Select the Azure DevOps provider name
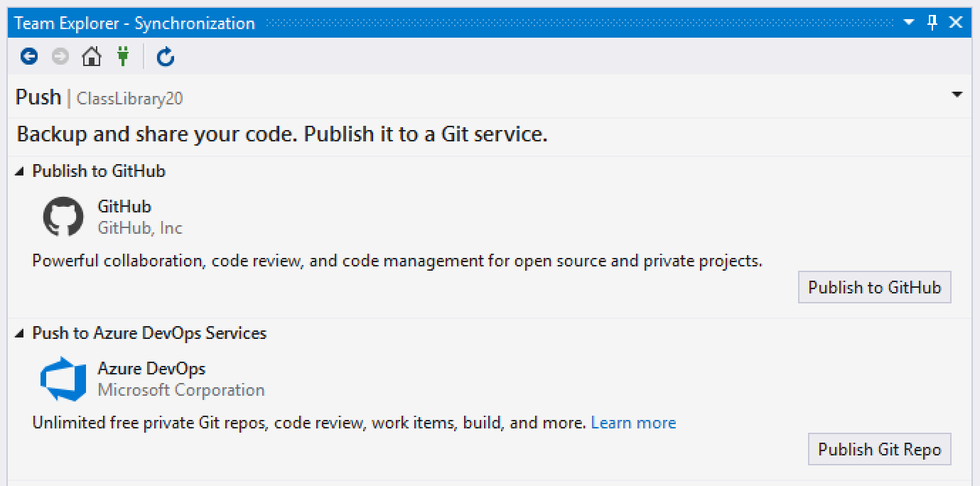Image resolution: width=980 pixels, height=486 pixels. click(151, 369)
